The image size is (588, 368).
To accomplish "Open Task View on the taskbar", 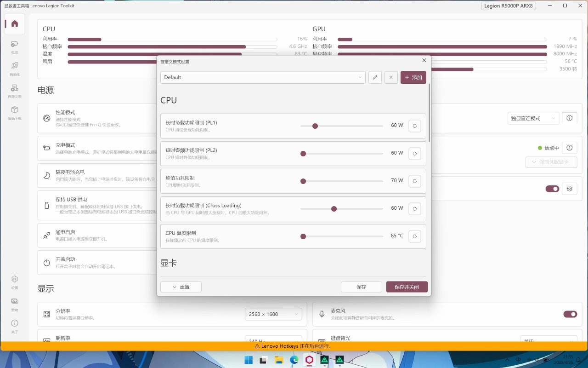I will click(263, 360).
